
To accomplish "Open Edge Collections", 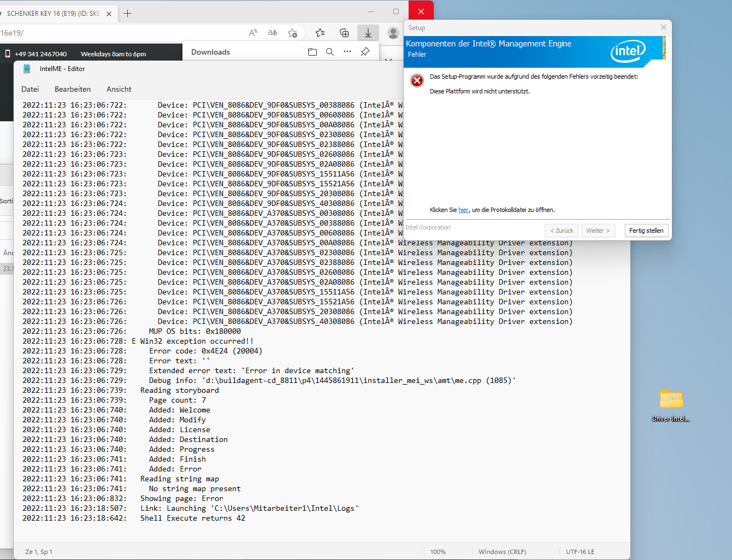I will (x=344, y=33).
